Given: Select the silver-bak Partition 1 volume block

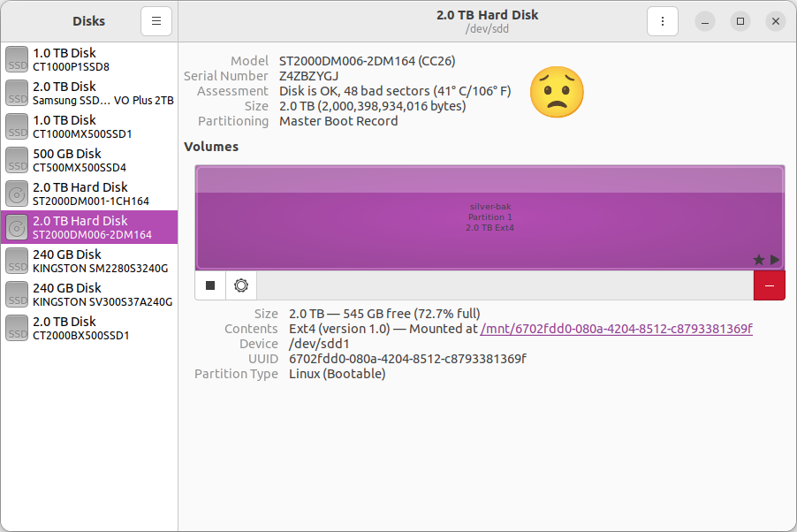Looking at the screenshot, I should 489,217.
